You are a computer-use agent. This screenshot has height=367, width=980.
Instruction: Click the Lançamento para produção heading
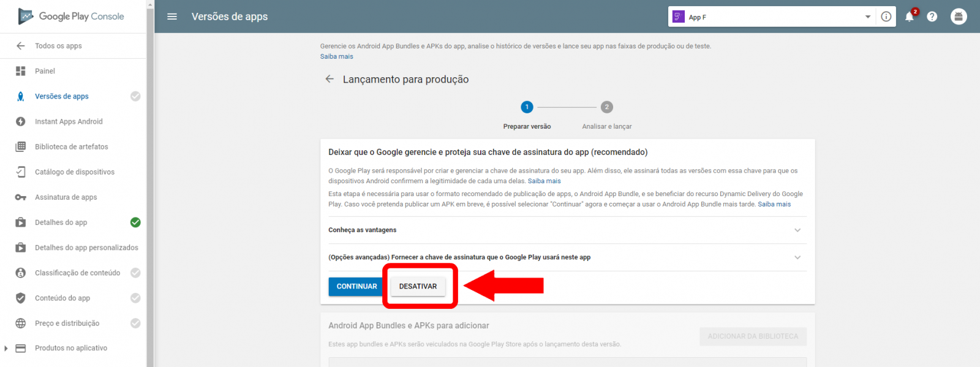coord(405,79)
